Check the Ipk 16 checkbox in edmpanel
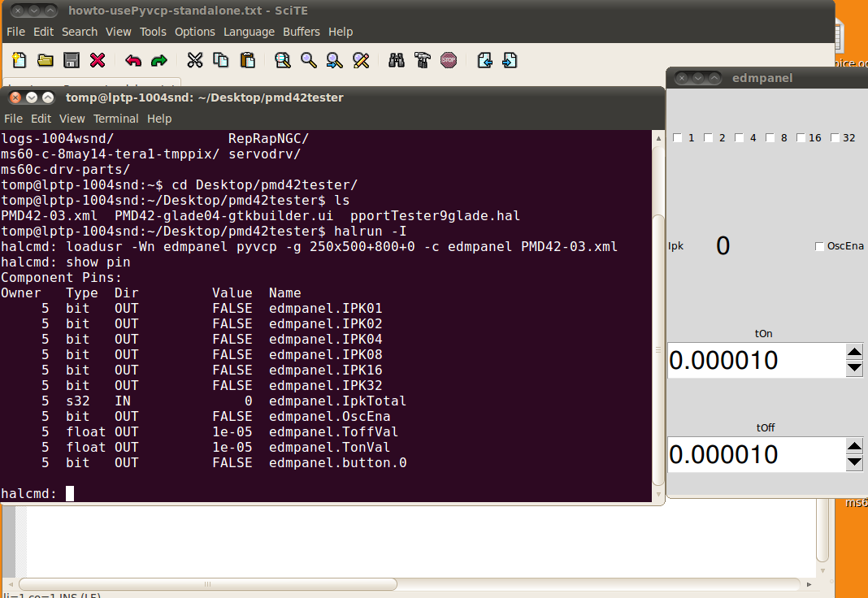 point(801,138)
